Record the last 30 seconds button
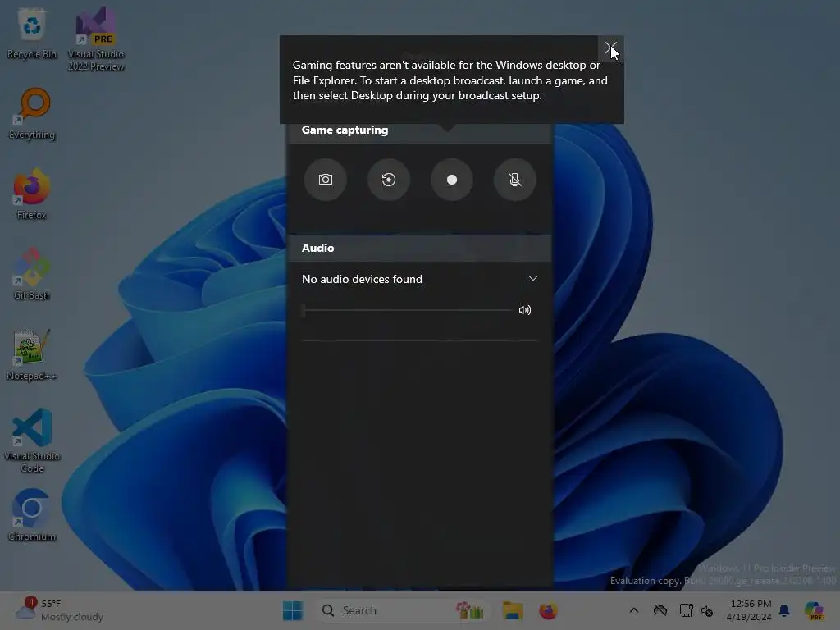The height and width of the screenshot is (630, 840). [388, 180]
